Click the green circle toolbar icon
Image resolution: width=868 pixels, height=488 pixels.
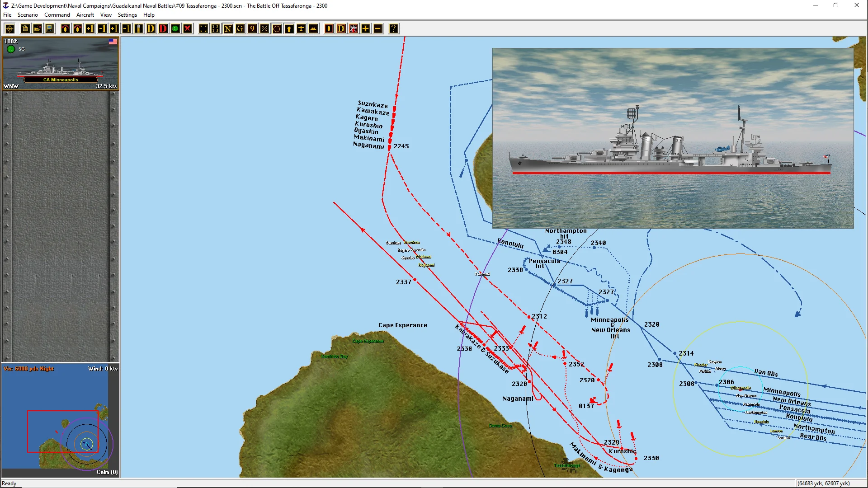tap(175, 29)
